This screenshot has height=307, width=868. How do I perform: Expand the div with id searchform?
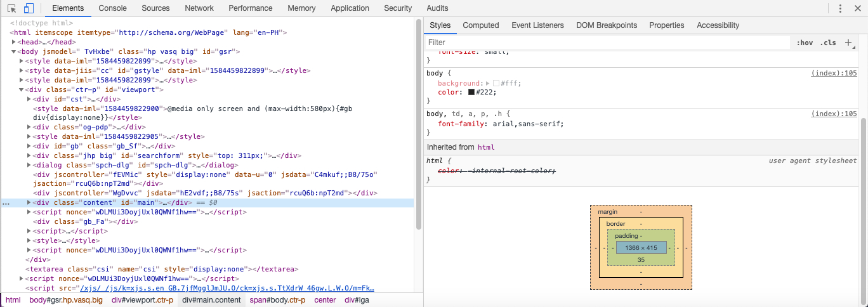[29, 155]
